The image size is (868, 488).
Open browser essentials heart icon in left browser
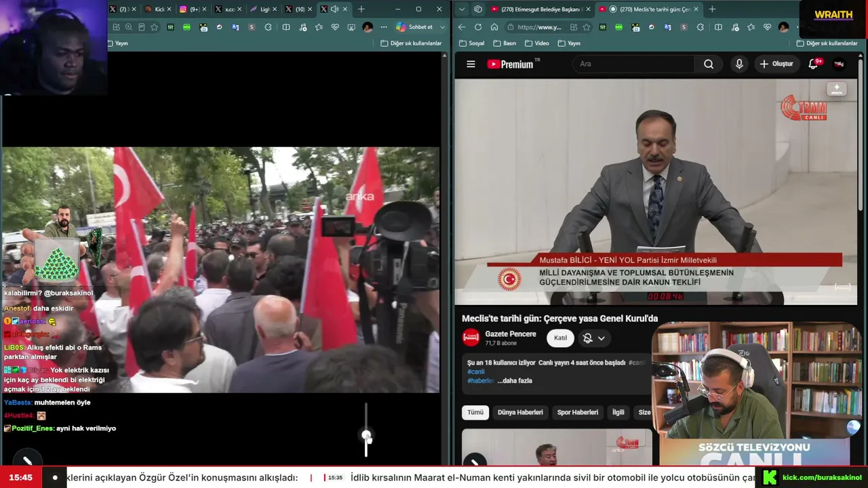click(335, 27)
